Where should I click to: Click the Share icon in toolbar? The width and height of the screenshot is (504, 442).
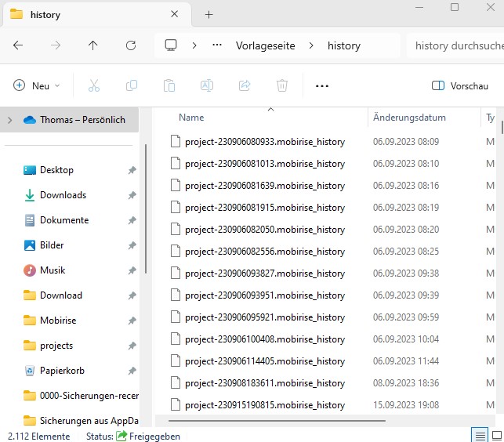click(x=244, y=85)
